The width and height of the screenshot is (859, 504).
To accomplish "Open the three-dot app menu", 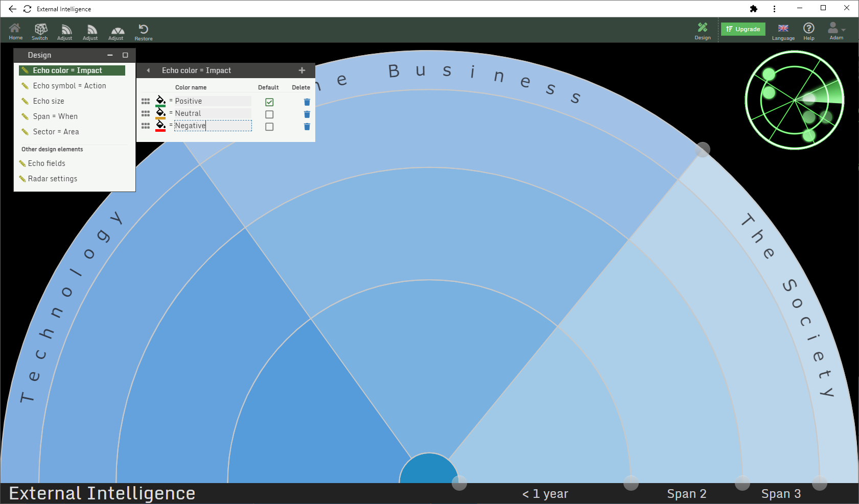I will coord(775,9).
